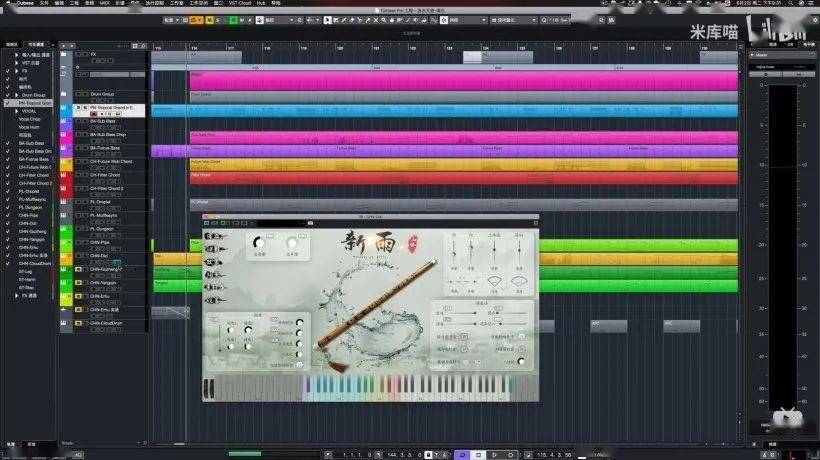This screenshot has height=460, width=820.
Task: Select the PN-Tropical Grand visibility row
Action: click(x=29, y=103)
